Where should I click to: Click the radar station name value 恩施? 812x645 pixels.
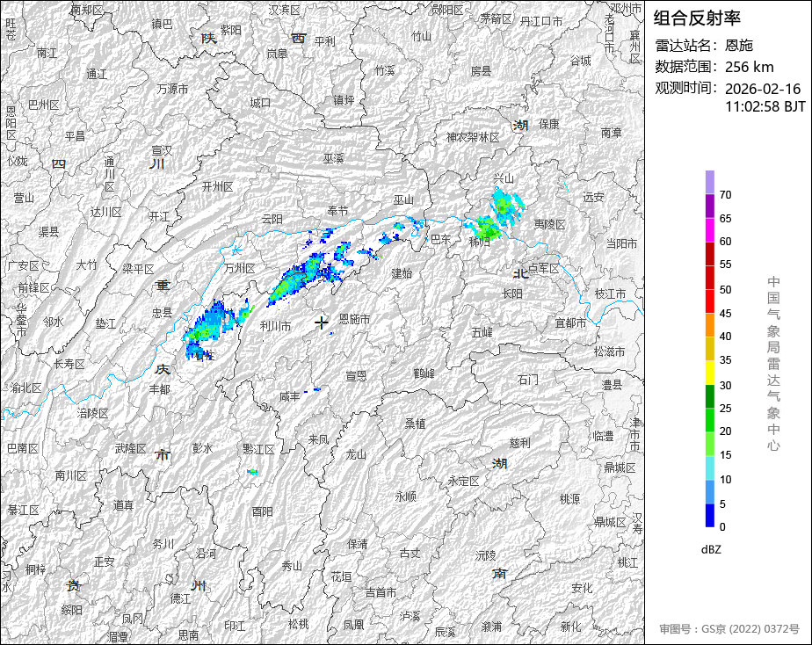[738, 46]
